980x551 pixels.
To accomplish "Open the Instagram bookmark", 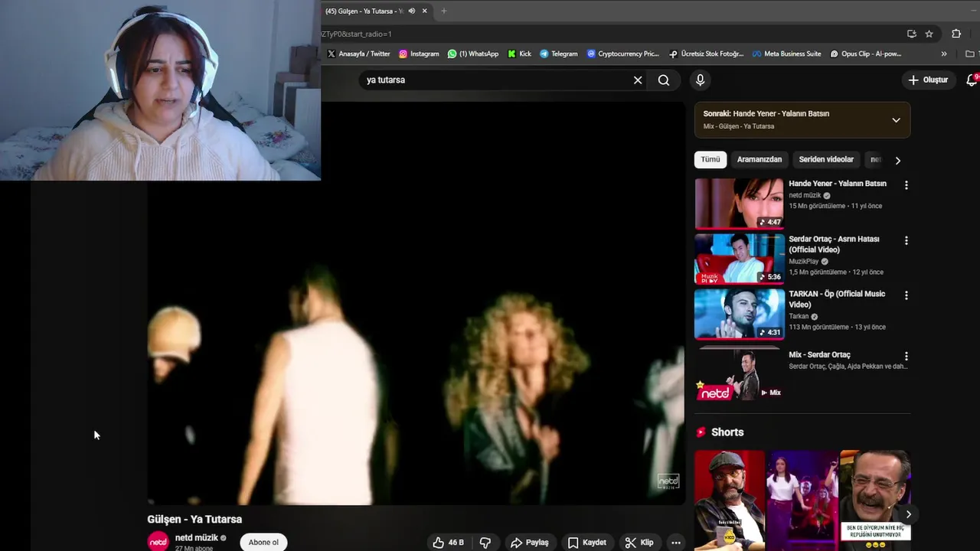I will click(419, 54).
